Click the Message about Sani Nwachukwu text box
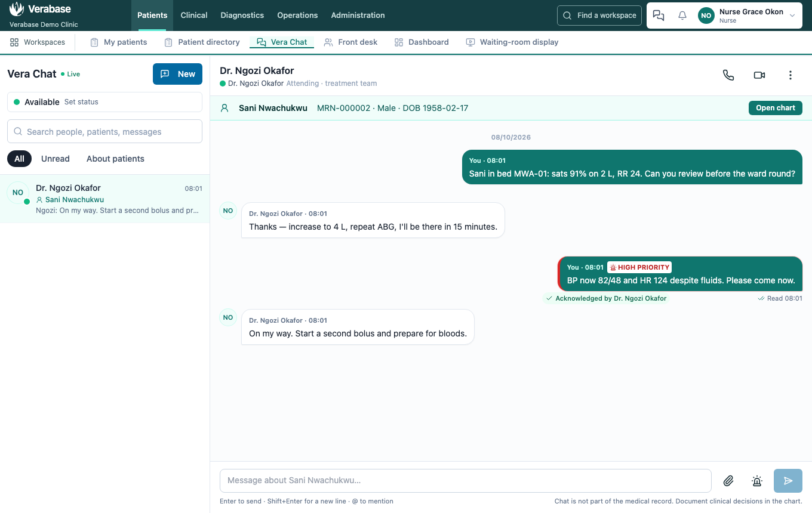 point(466,481)
